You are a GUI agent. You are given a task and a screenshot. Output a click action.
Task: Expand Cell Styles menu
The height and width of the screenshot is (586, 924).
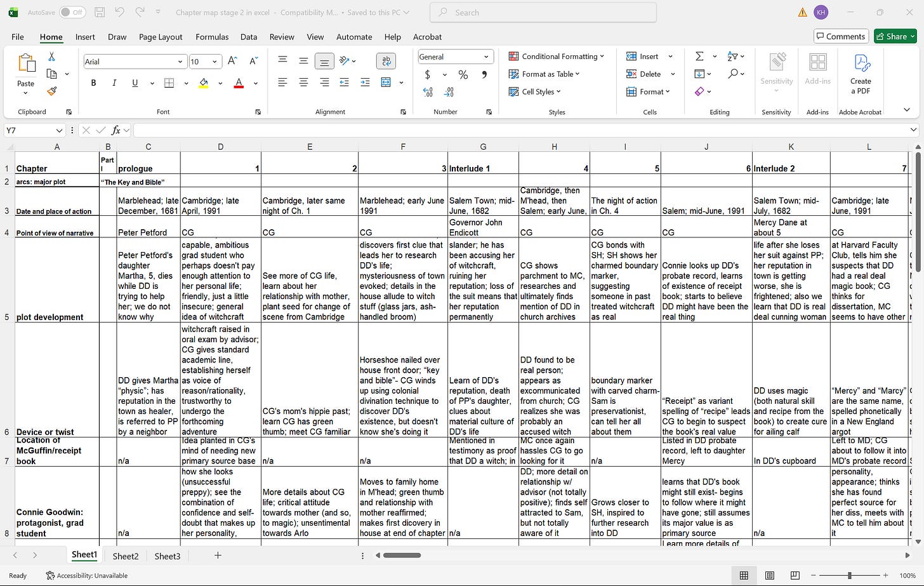pos(534,91)
